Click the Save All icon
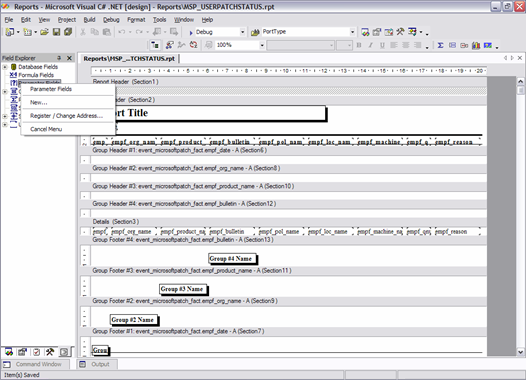Viewport: 526px width, 380px height. (x=68, y=32)
